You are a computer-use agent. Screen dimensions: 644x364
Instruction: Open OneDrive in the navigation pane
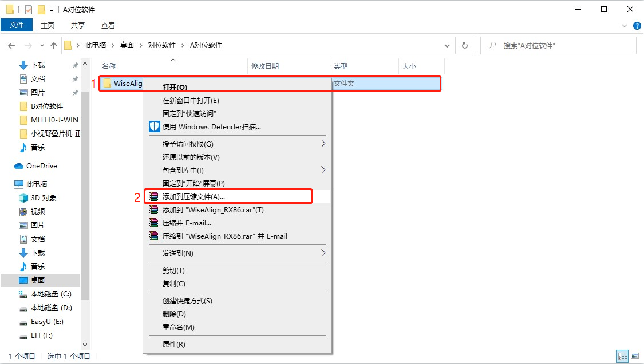pyautogui.click(x=41, y=166)
